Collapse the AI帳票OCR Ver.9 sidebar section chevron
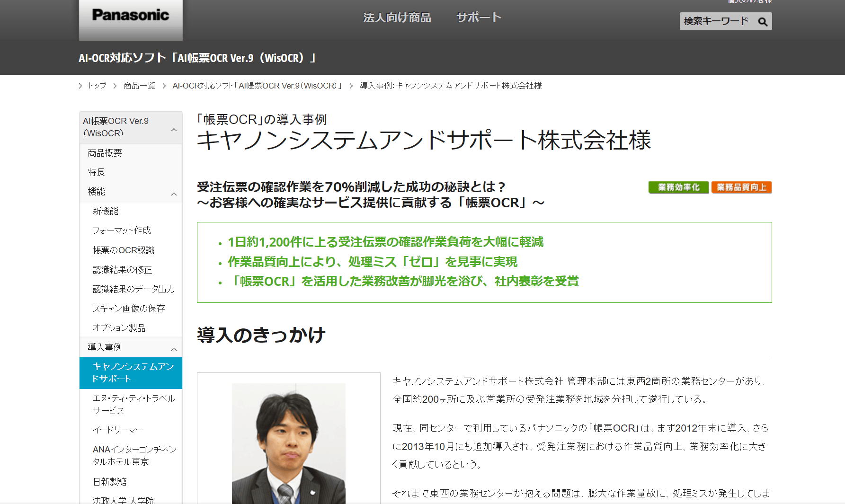This screenshot has height=504, width=845. (174, 130)
